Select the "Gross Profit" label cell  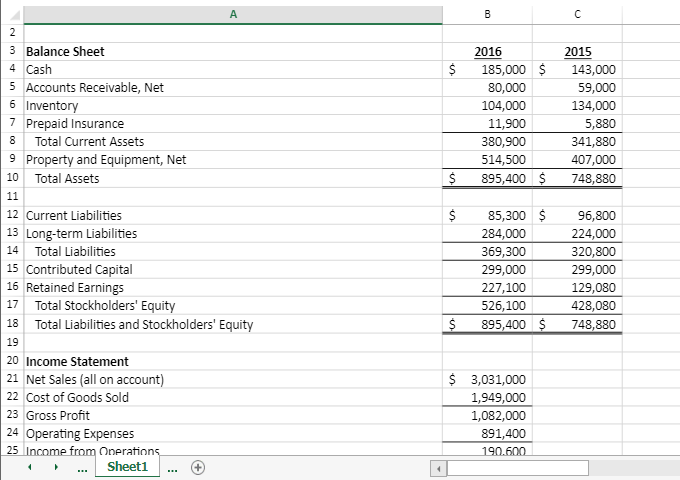(233, 415)
